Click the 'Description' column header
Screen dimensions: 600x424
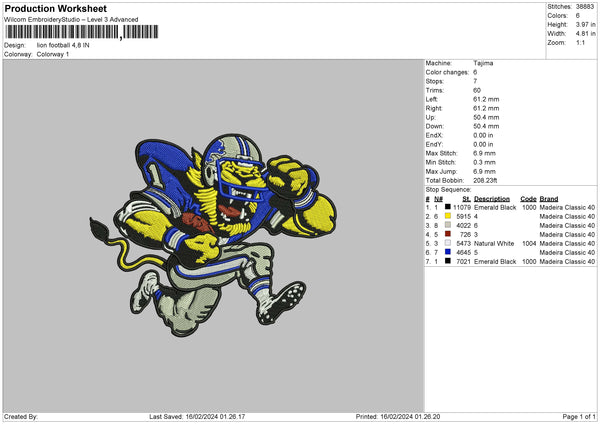[x=492, y=199]
